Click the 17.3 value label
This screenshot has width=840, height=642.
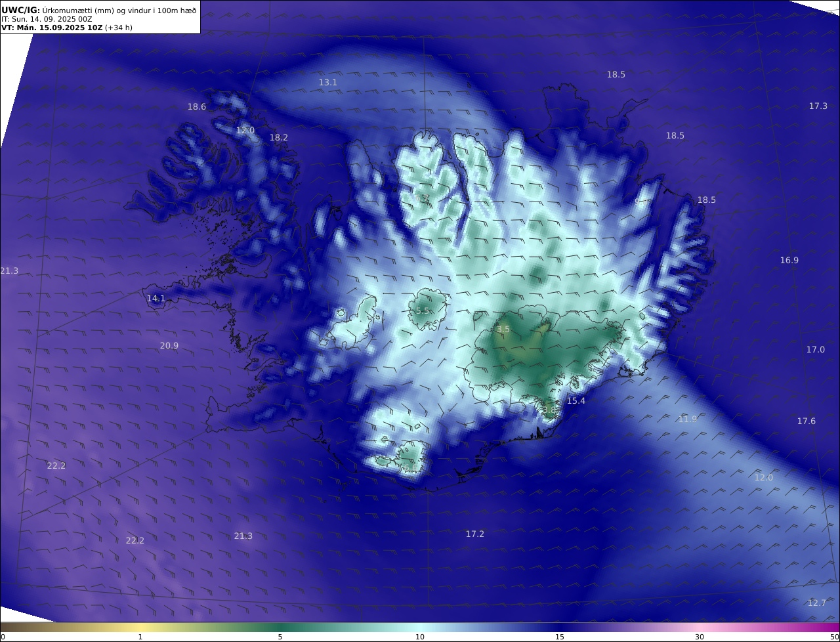[818, 106]
